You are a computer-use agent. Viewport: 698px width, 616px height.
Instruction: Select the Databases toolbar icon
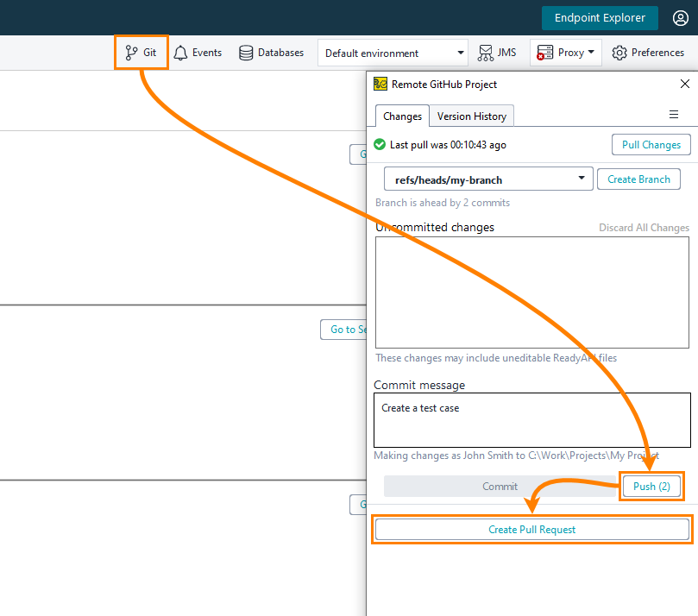click(270, 52)
